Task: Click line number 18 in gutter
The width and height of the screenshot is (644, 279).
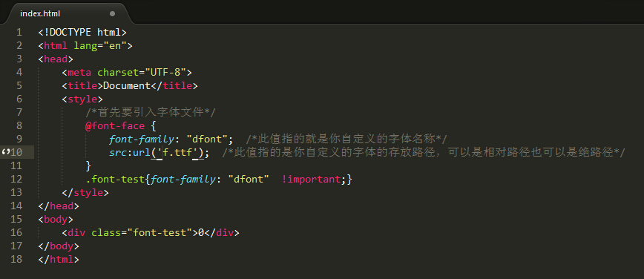Action: 16,260
